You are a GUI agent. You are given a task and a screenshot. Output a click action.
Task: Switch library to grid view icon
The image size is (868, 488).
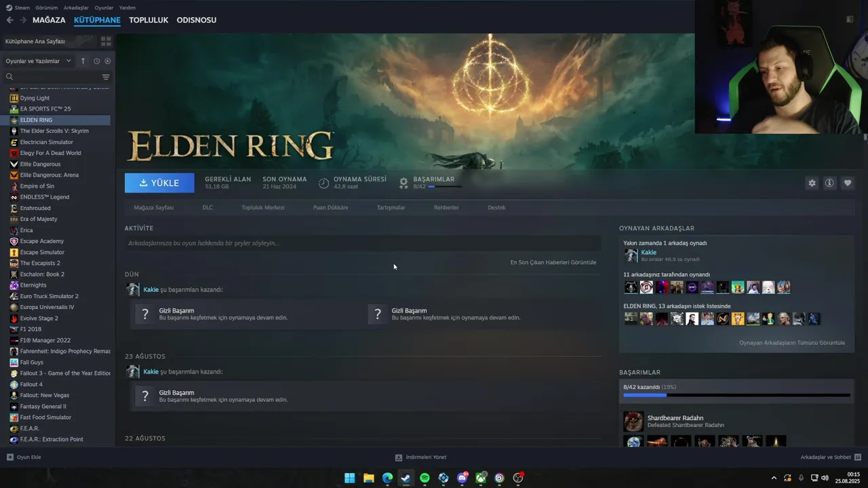click(106, 41)
